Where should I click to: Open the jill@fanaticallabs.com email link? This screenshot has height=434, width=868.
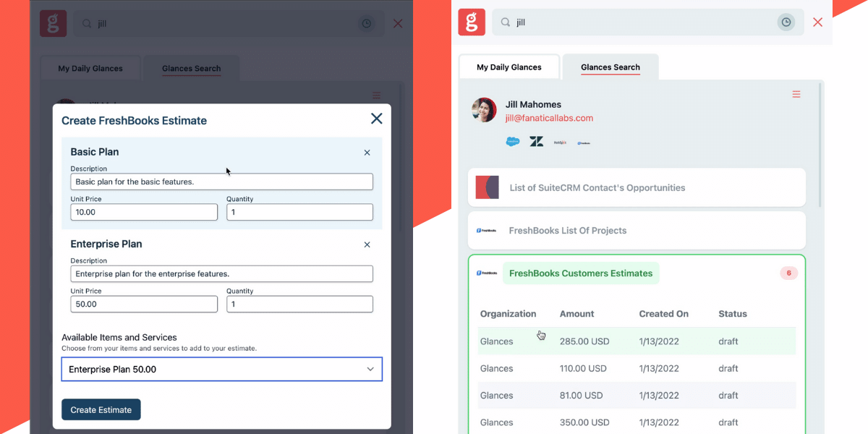(x=549, y=118)
